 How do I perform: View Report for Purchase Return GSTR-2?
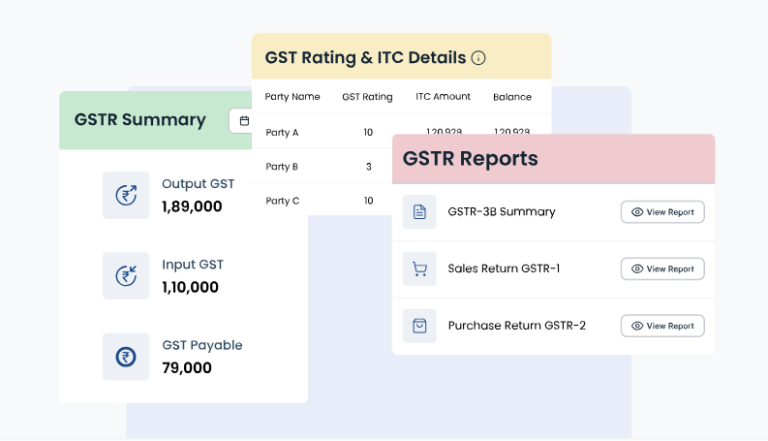click(x=662, y=326)
